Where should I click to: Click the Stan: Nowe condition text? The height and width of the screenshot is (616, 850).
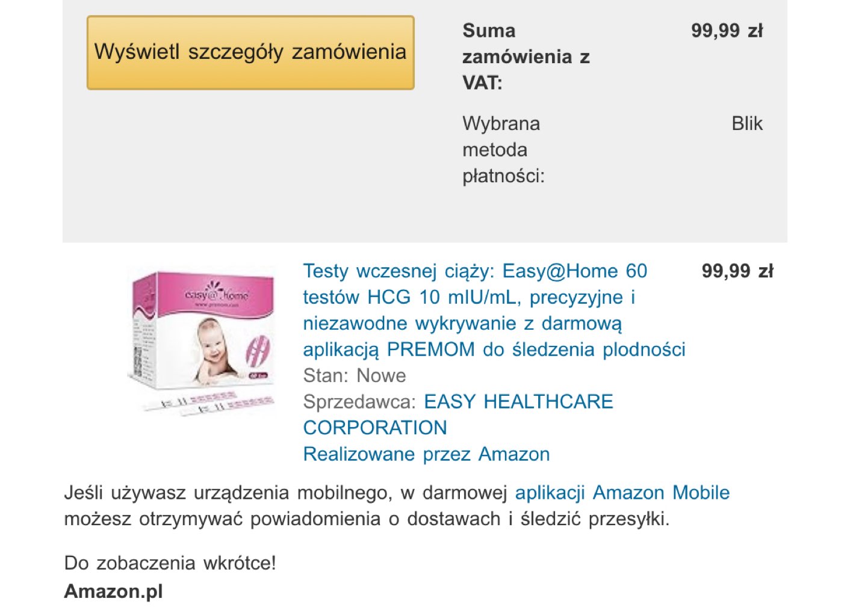coord(355,376)
